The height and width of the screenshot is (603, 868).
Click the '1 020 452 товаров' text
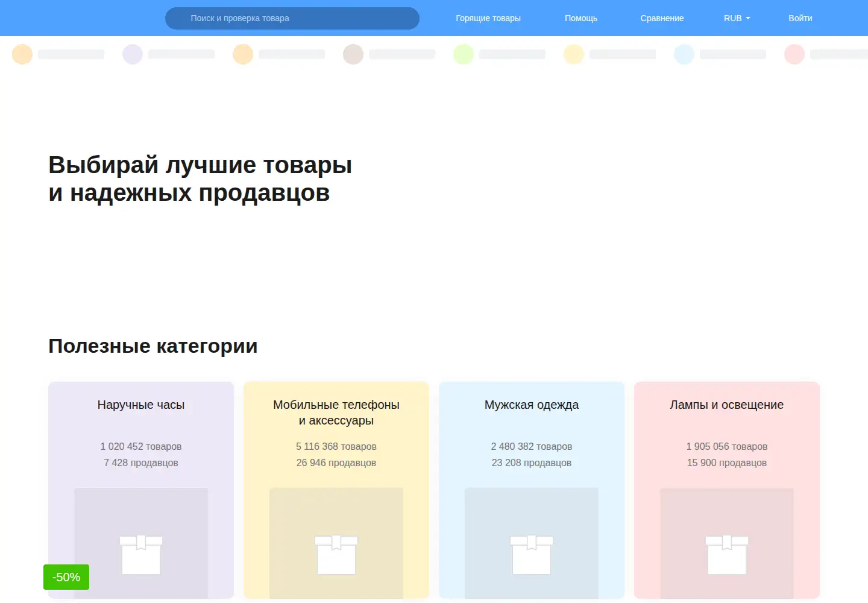(141, 446)
